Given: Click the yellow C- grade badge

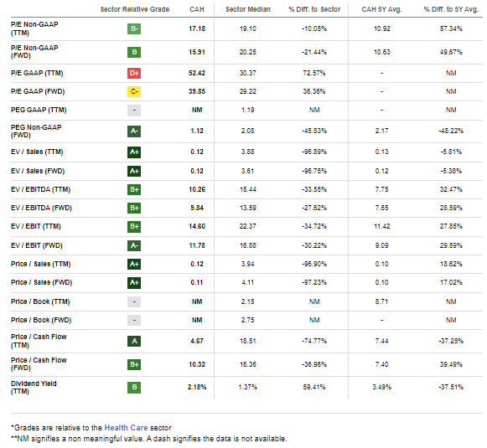Looking at the screenshot, I should [x=134, y=91].
